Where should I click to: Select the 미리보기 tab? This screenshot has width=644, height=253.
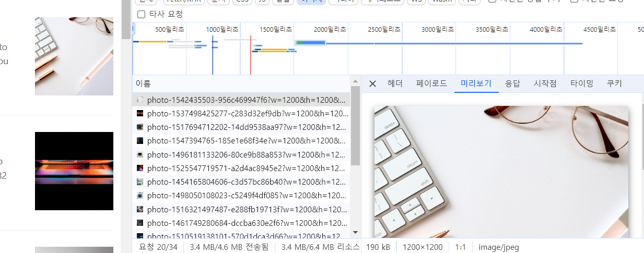pyautogui.click(x=476, y=83)
